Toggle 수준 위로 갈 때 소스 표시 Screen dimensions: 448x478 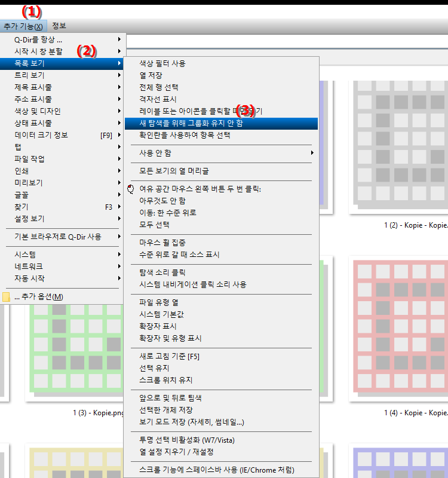point(221,255)
